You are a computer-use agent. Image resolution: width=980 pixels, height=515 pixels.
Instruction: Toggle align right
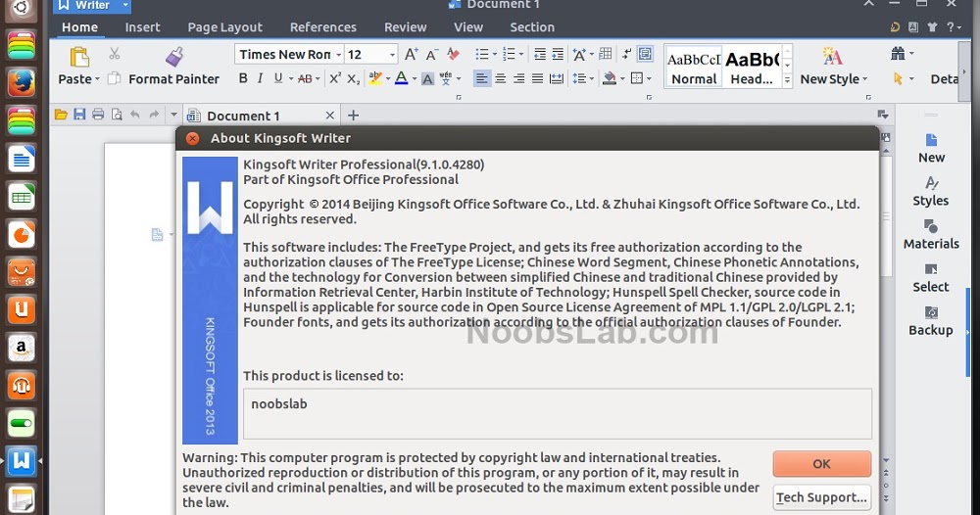pyautogui.click(x=518, y=78)
